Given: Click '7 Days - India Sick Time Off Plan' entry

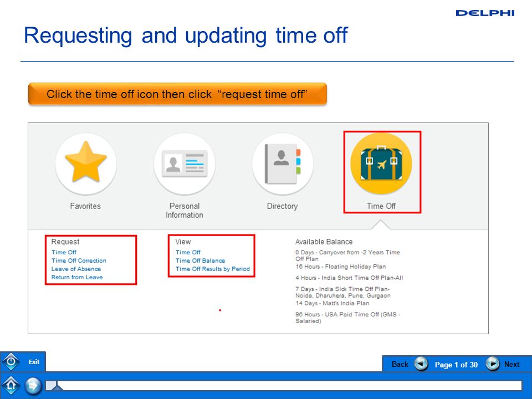Looking at the screenshot, I should click(342, 292).
